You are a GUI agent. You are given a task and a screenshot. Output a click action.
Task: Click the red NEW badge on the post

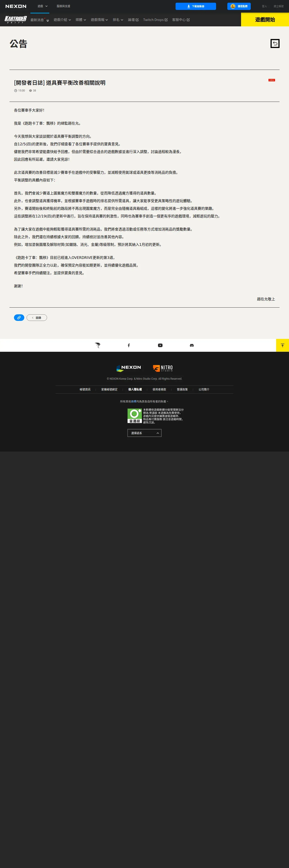coord(271,80)
